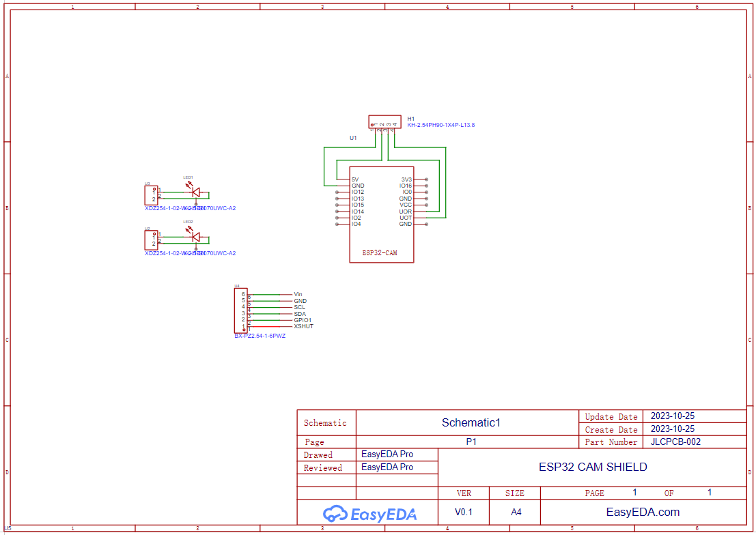756x535 pixels.
Task: Select the U4 six-pin connector symbol
Action: pyautogui.click(x=240, y=311)
